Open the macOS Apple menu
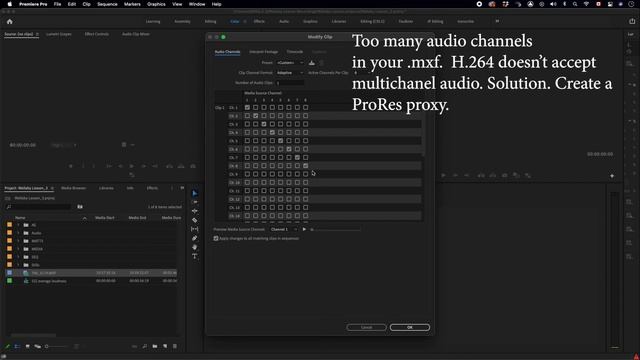This screenshot has width=640, height=360. 10,4
